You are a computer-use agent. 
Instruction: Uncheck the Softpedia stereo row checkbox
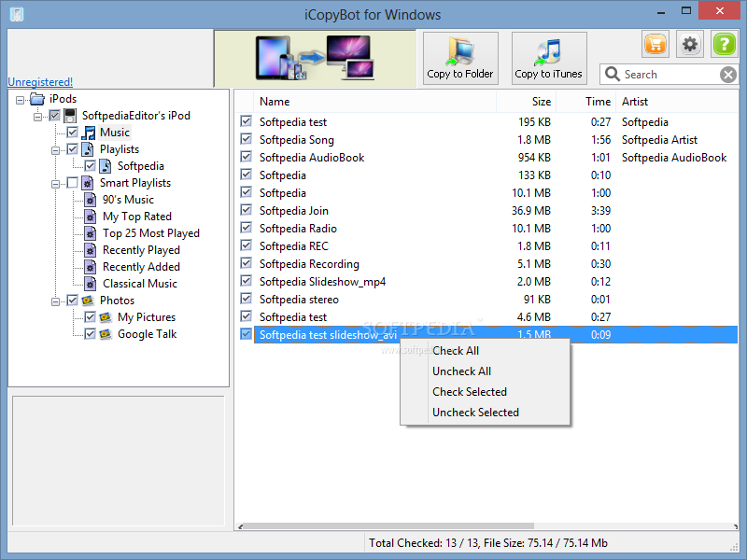[x=246, y=299]
